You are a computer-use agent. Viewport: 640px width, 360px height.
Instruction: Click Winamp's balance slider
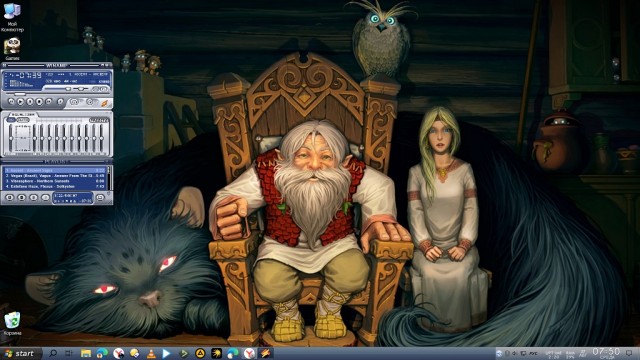[x=81, y=89]
